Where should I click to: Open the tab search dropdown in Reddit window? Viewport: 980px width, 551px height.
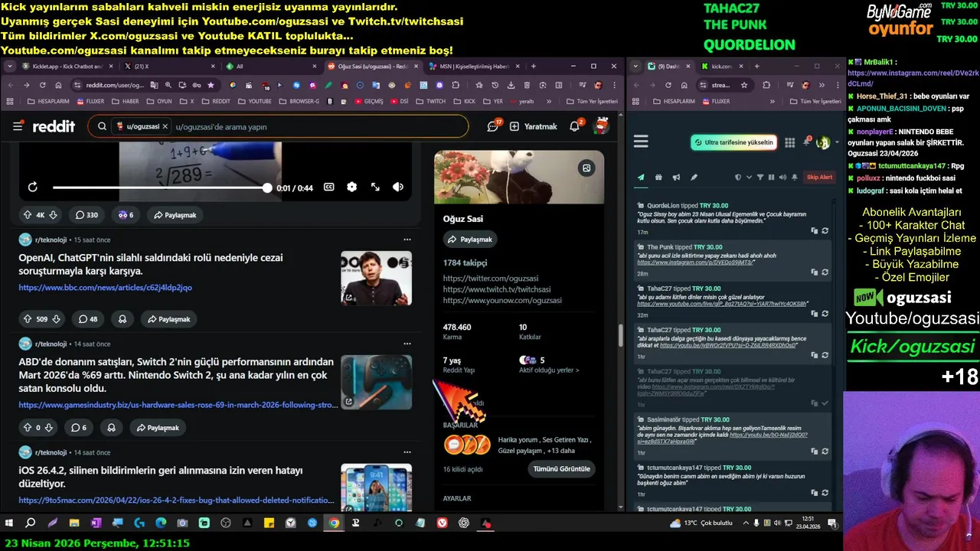[9, 67]
